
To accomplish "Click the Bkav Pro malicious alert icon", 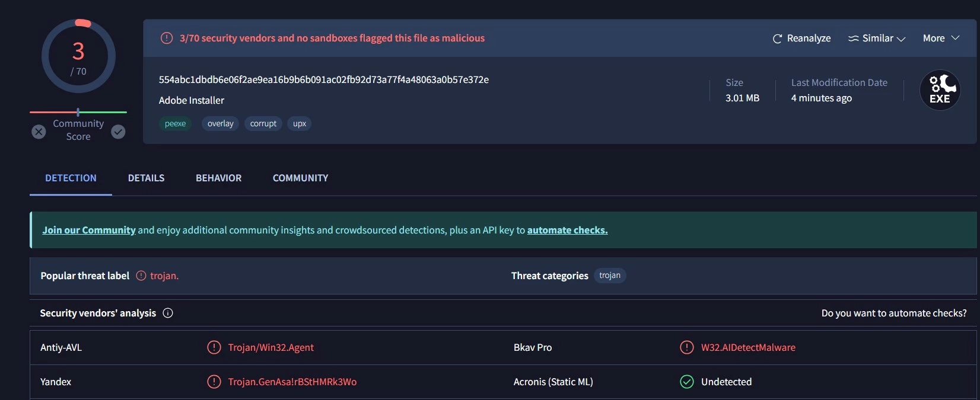I will coord(686,347).
